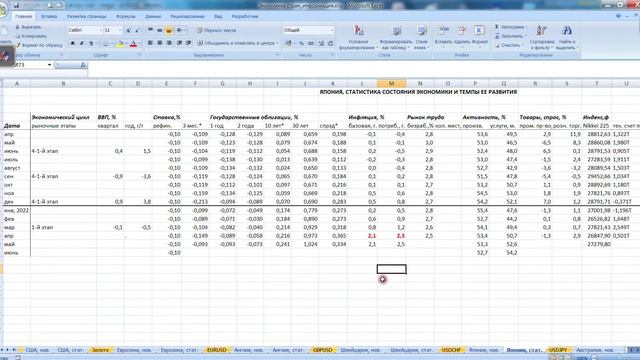Viewport: 640px width, 360px height.
Task: Open the Alignment group dialog launcher
Action: tap(277, 55)
